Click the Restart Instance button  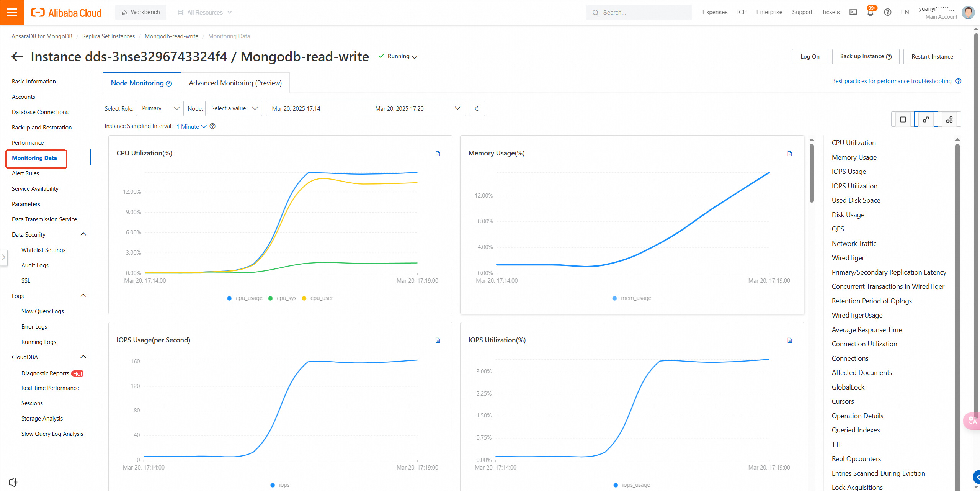pos(932,57)
